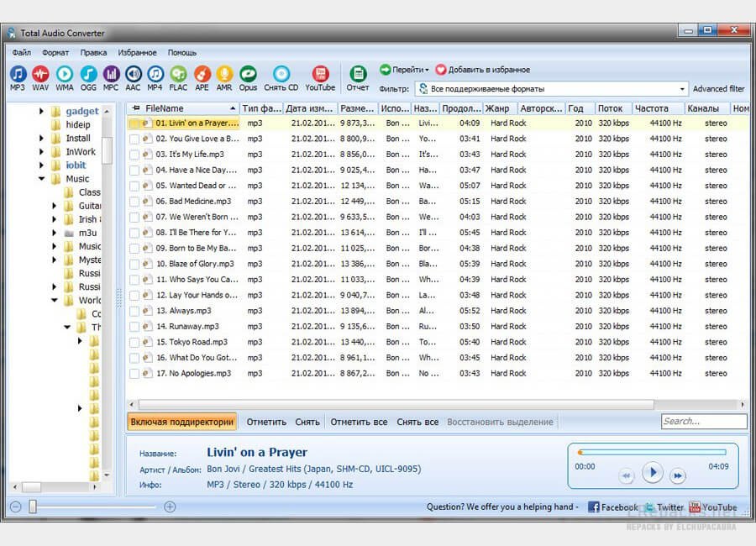This screenshot has height=546, width=756.
Task: Open the Facebook link in status bar
Action: (613, 507)
